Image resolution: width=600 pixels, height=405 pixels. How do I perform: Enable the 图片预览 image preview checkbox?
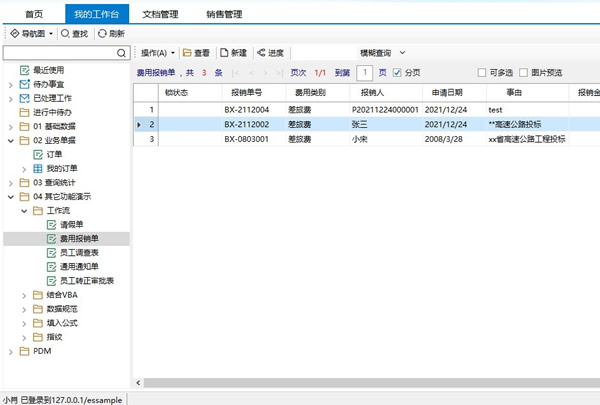(524, 72)
